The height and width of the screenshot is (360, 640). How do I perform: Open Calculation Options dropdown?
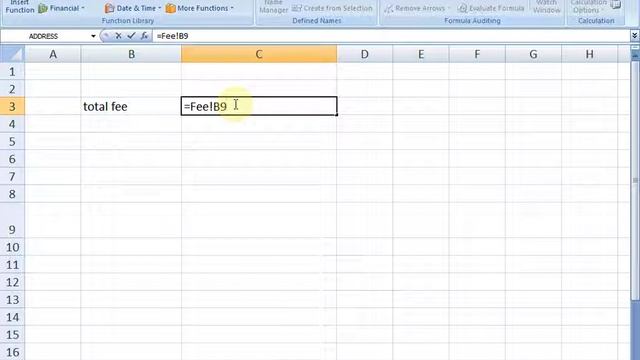(587, 7)
